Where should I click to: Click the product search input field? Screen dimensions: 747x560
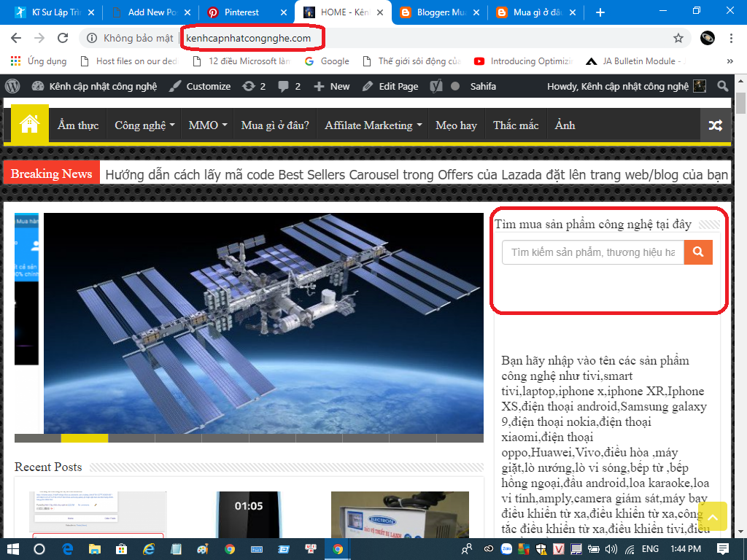click(x=592, y=252)
